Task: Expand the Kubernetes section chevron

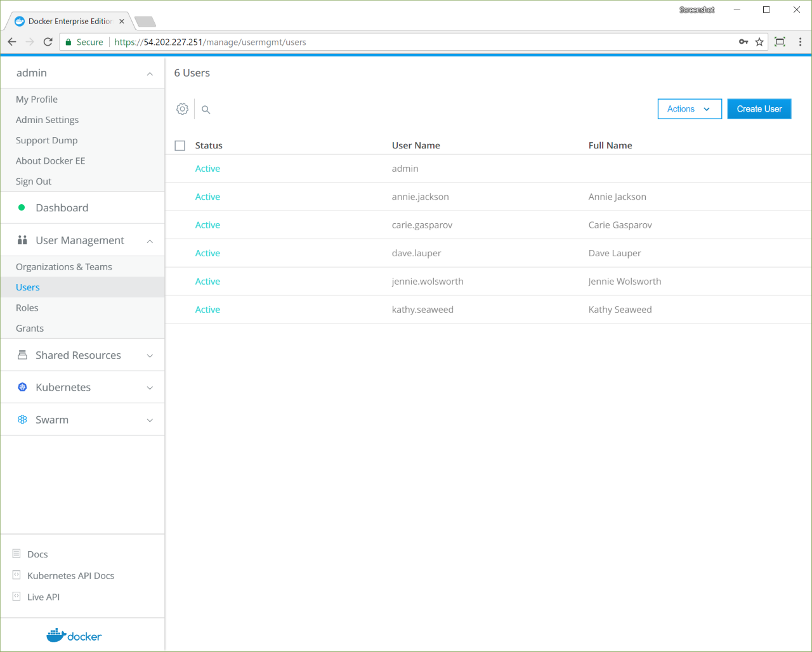Action: tap(150, 388)
